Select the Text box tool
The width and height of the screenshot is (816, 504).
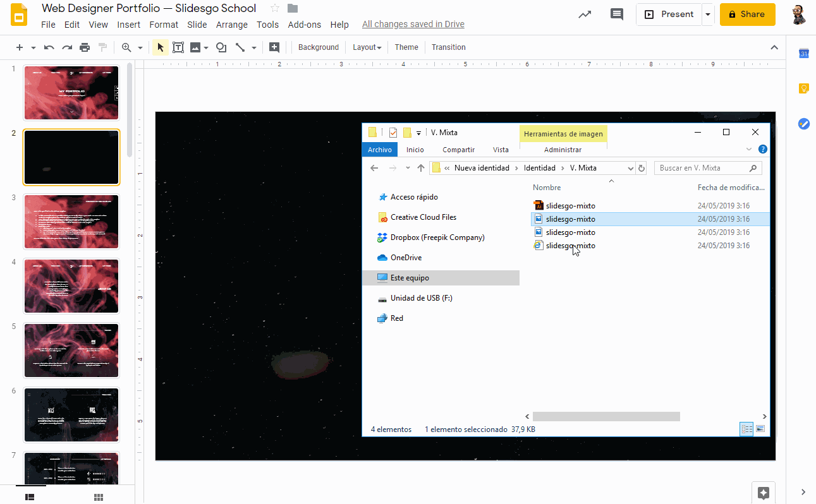click(178, 47)
